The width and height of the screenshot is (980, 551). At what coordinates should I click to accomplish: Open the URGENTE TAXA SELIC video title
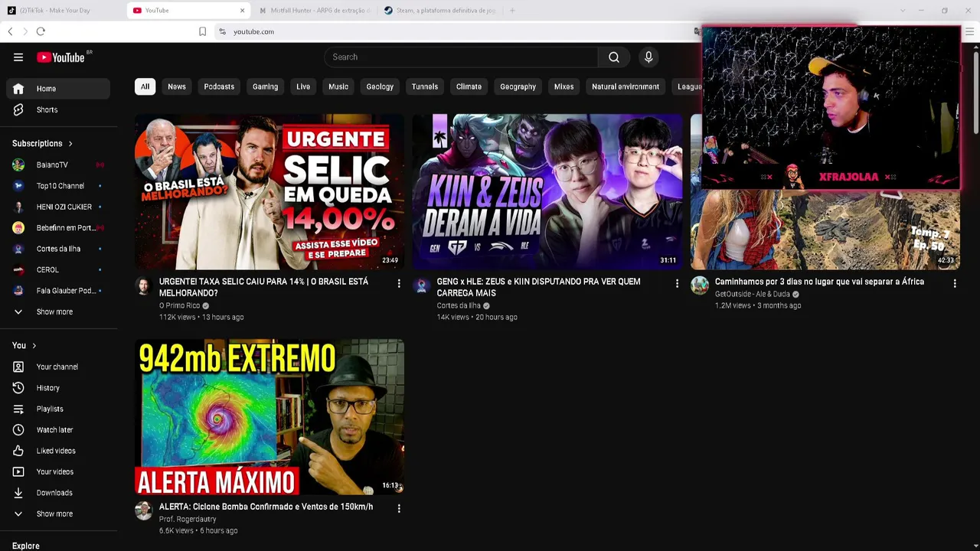(264, 287)
